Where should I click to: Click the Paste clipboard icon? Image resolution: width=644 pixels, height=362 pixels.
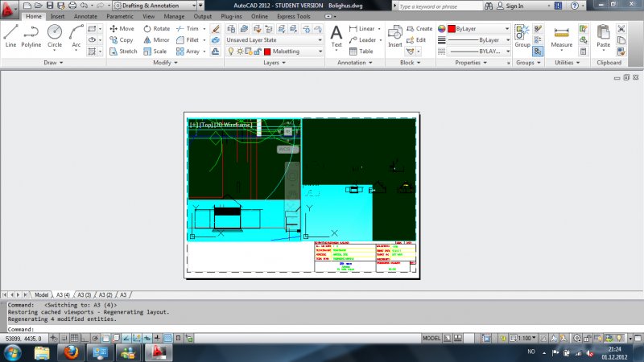604,35
